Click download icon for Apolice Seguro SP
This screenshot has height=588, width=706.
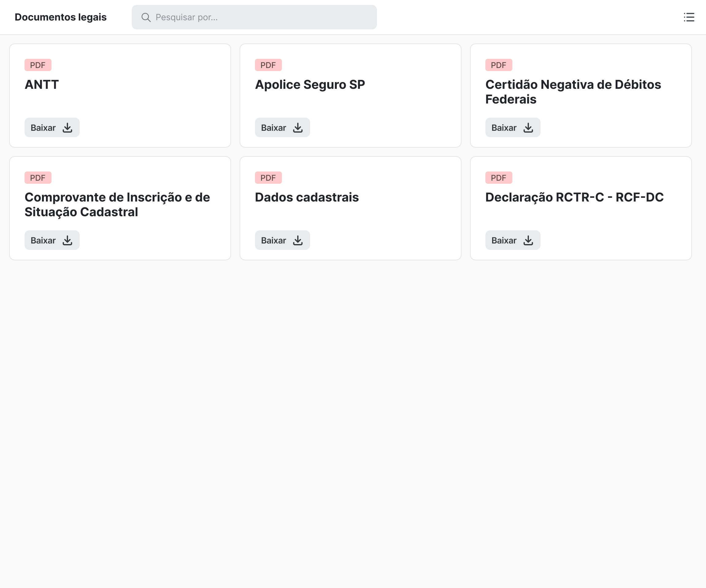coord(298,128)
